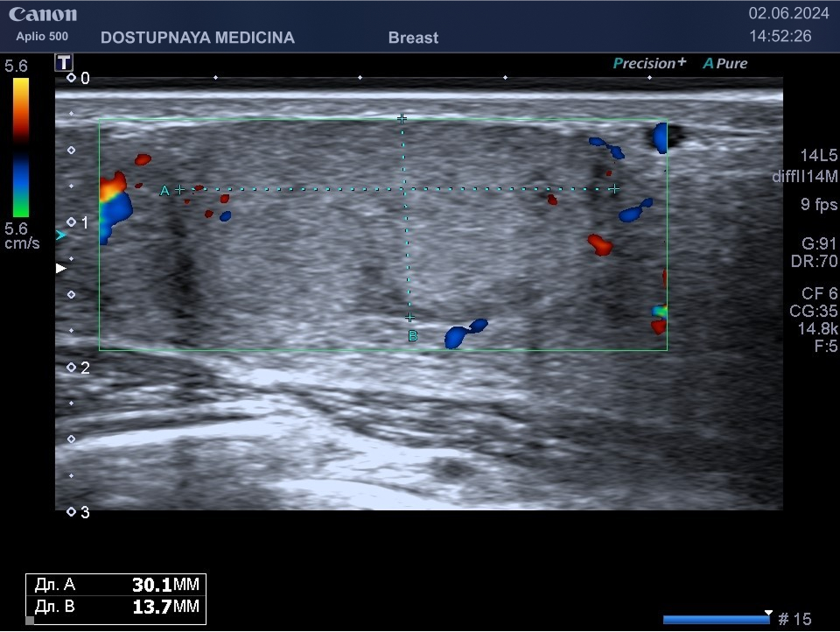This screenshot has height=632, width=840.
Task: Click the DOSTUPNAYA MEDICINA institution name
Action: tap(198, 38)
